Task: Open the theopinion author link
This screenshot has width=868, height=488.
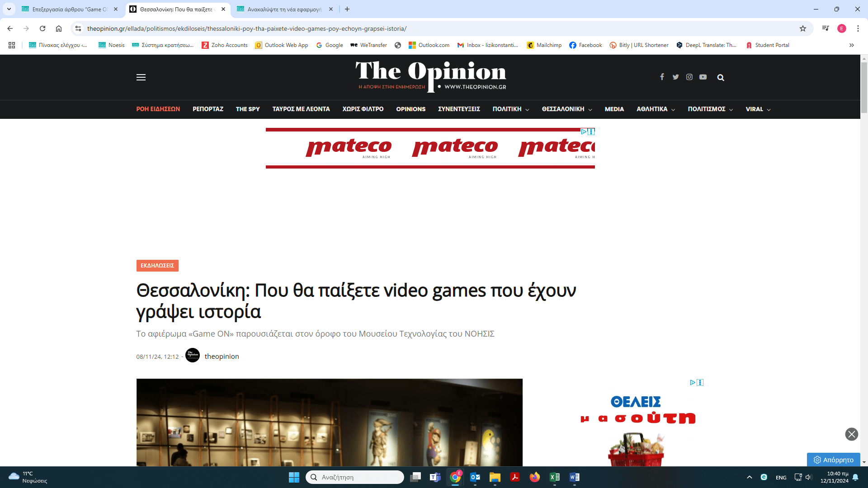Action: [x=222, y=357]
